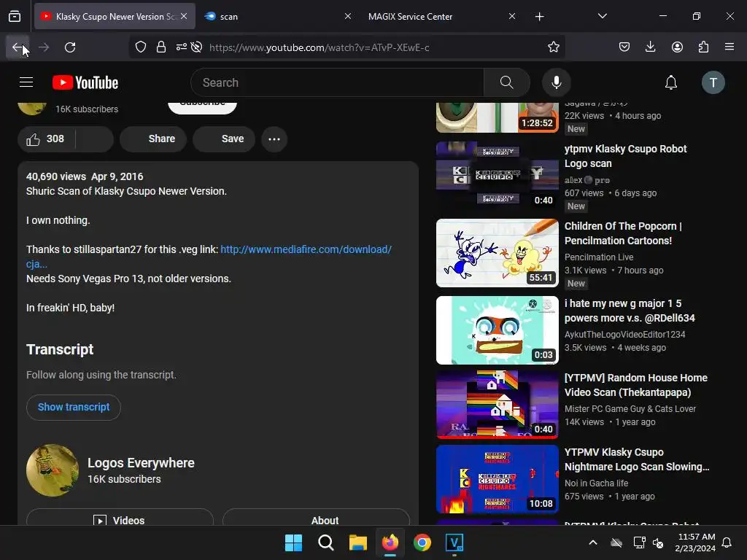Viewport: 747px width, 560px height.
Task: Like the video with 308 likes
Action: [x=46, y=139]
